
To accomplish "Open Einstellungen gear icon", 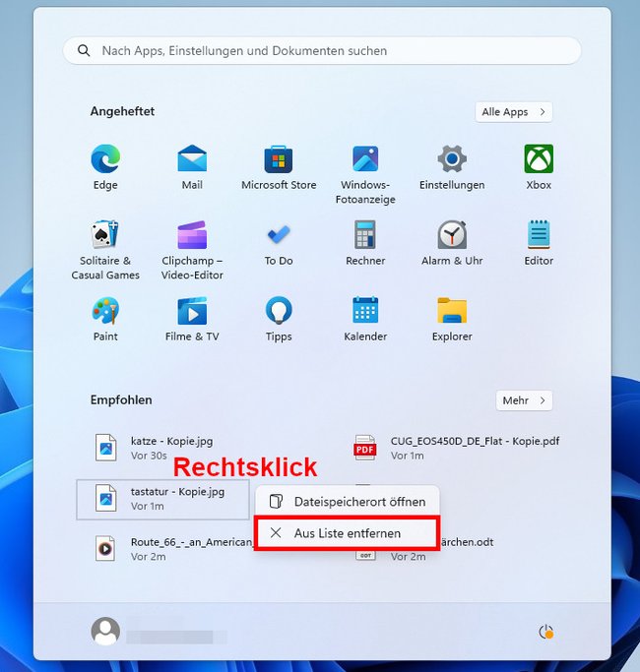I will pyautogui.click(x=452, y=159).
